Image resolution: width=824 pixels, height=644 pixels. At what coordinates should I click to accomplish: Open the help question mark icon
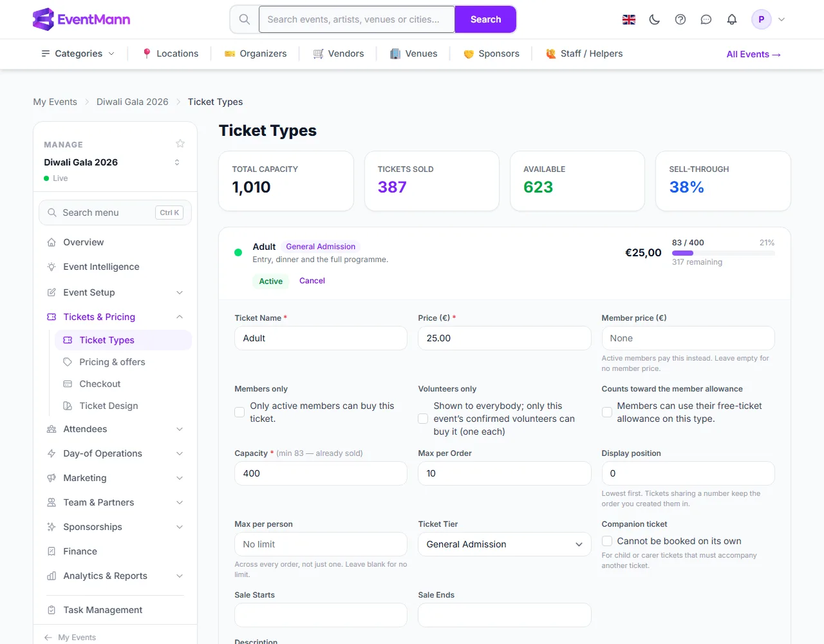[x=680, y=19]
